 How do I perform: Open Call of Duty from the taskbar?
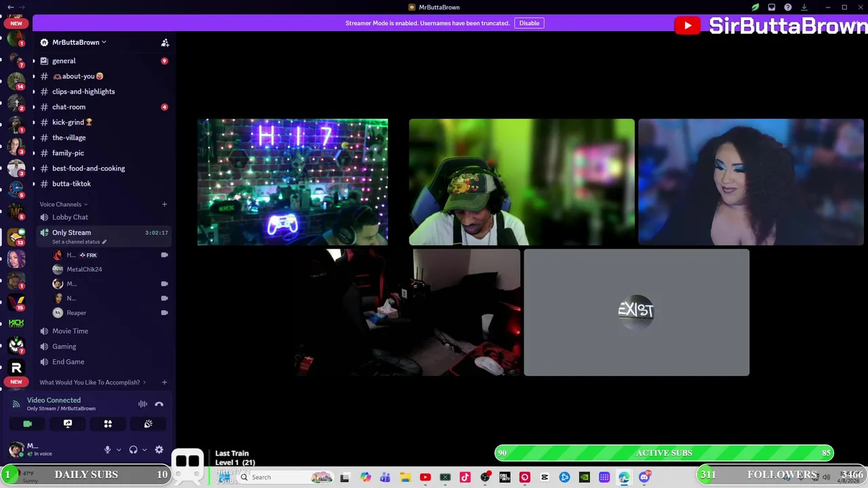click(505, 477)
